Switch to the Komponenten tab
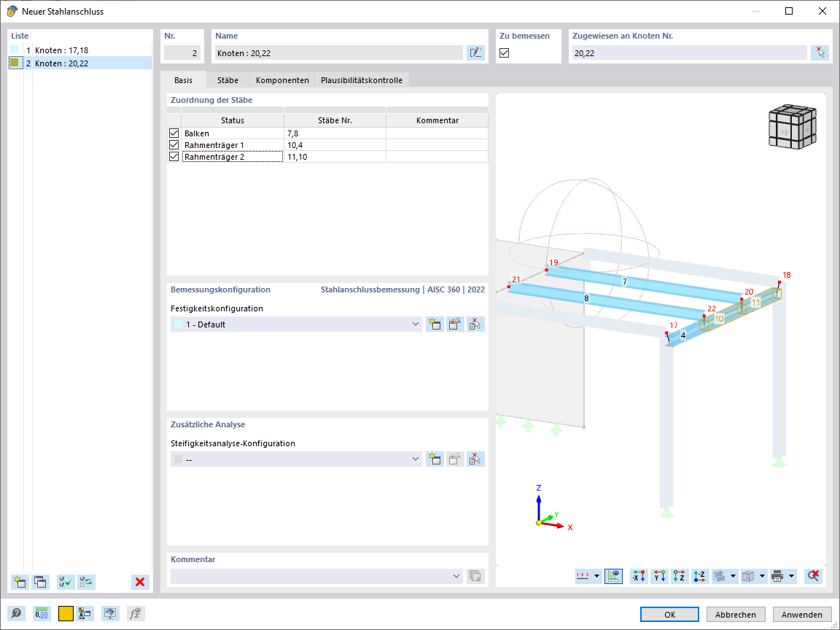Image resolution: width=840 pixels, height=630 pixels. click(282, 79)
